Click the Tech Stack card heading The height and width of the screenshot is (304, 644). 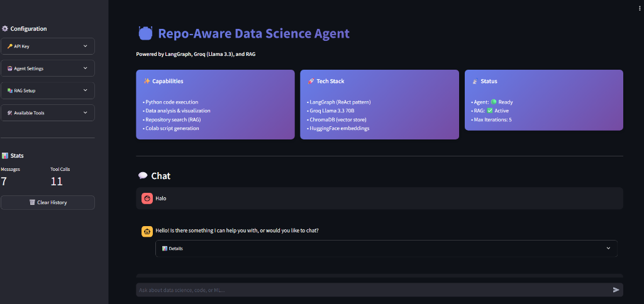pos(330,81)
